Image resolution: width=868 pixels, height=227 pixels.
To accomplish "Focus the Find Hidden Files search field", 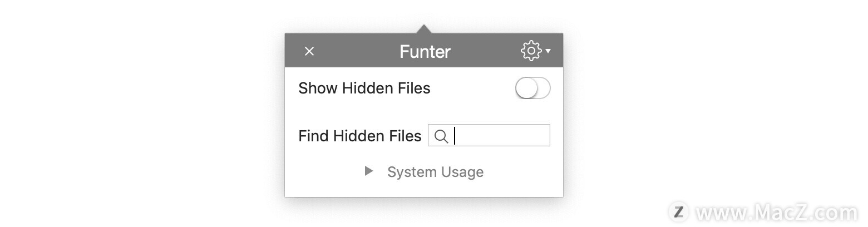I will [x=489, y=135].
